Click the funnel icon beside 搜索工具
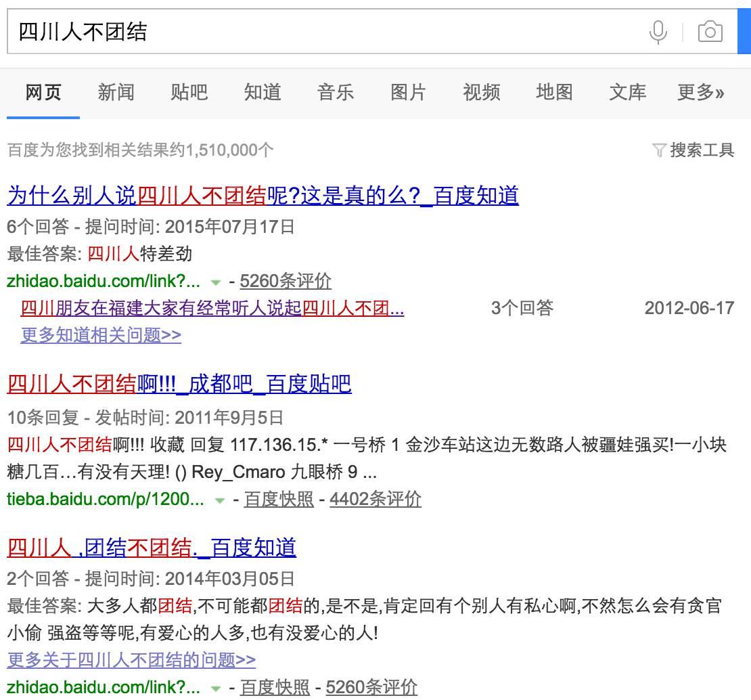This screenshot has height=700, width=751. (x=659, y=150)
